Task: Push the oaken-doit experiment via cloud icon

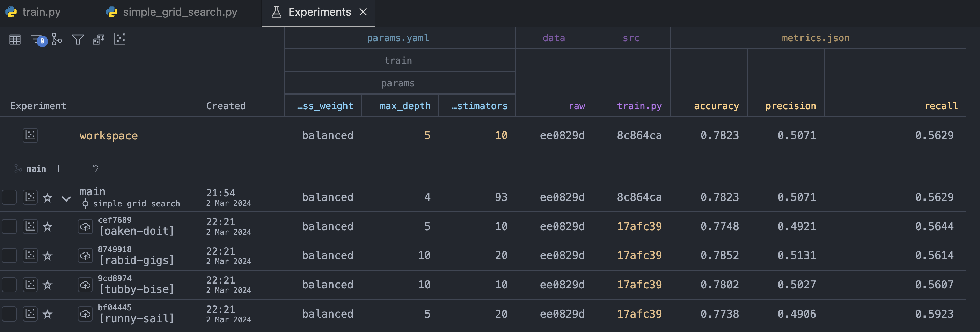Action: 85,227
